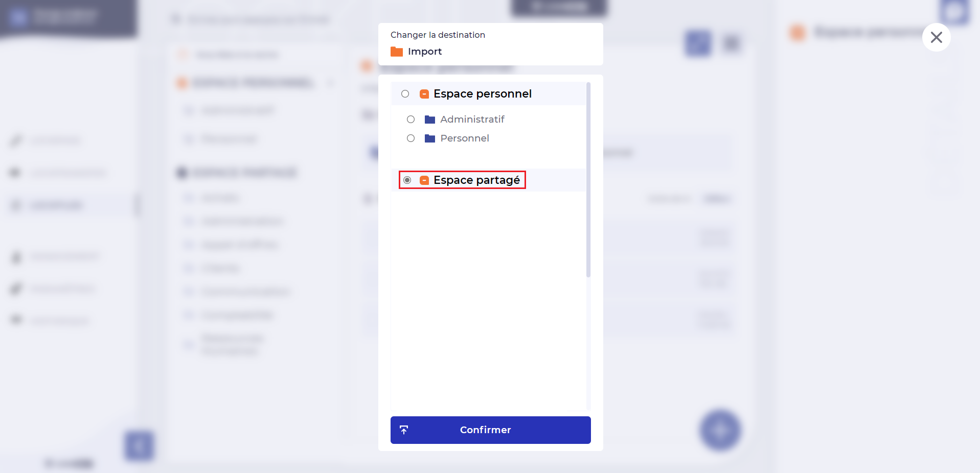Click the upload arrow icon on Confirmer

coord(404,430)
